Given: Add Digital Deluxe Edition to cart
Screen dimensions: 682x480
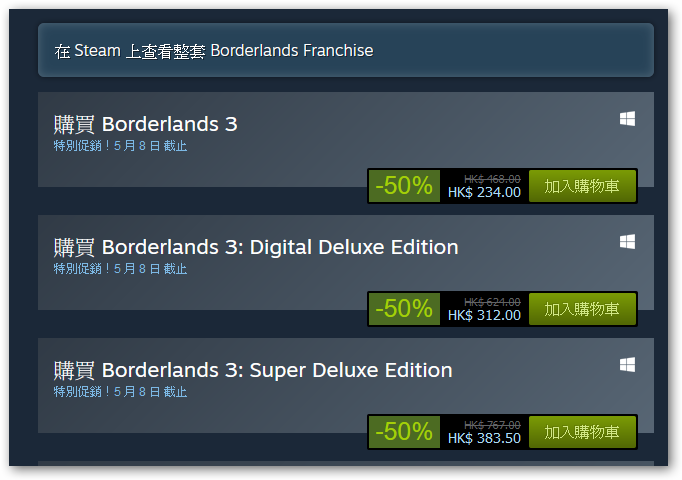Looking at the screenshot, I should click(x=582, y=309).
